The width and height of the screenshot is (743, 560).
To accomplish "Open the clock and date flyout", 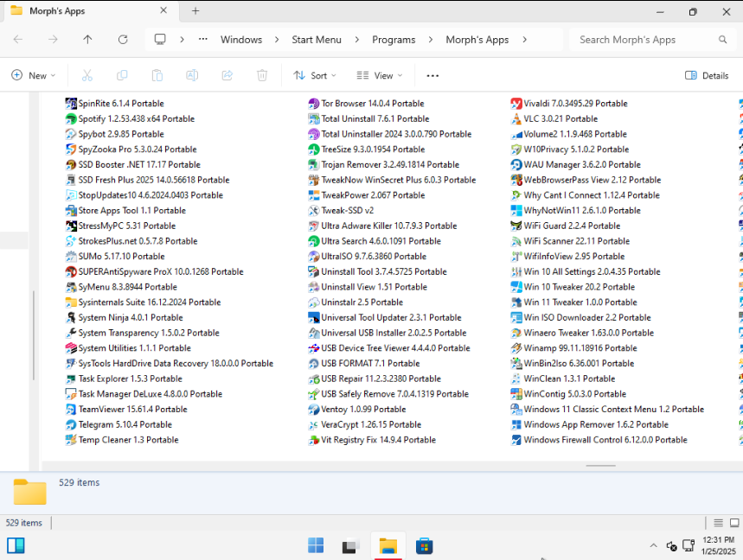I will point(719,546).
